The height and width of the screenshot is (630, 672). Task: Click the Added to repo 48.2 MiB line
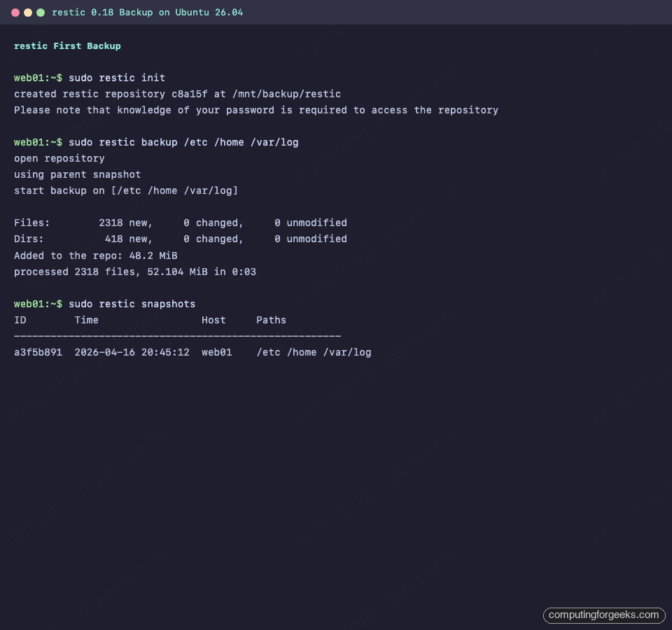pyautogui.click(x=96, y=255)
